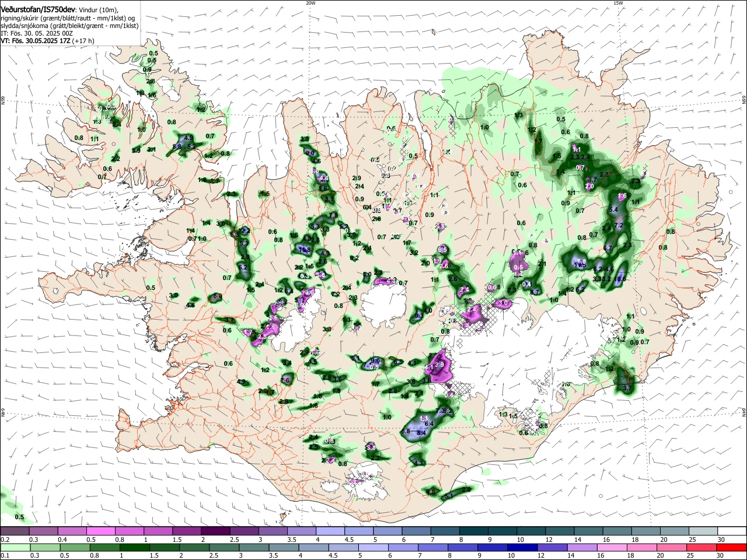Select the medium green 0.8 swatch in the lower legend

tap(104, 547)
